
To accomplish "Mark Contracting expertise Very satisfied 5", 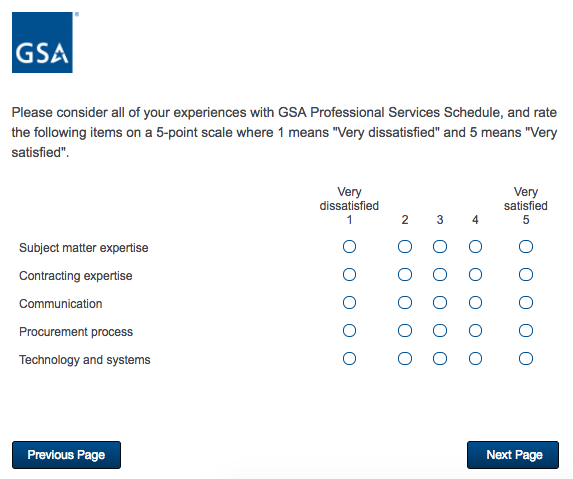I will tap(526, 275).
